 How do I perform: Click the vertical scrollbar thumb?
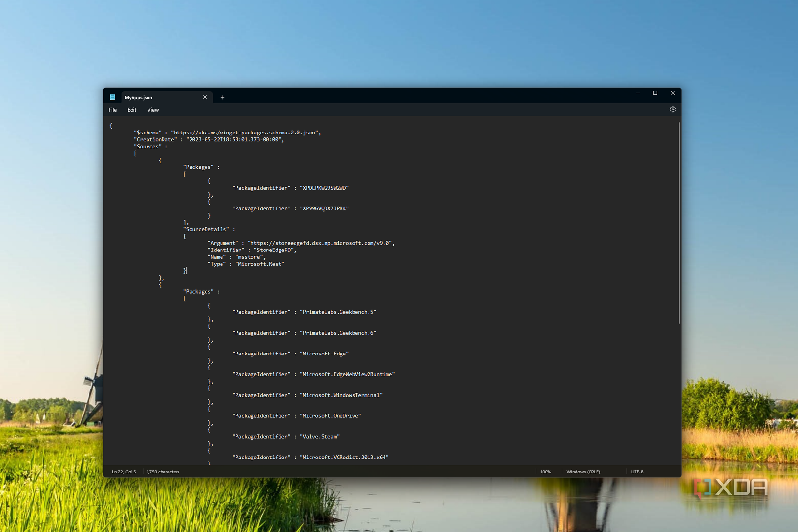[x=679, y=222]
